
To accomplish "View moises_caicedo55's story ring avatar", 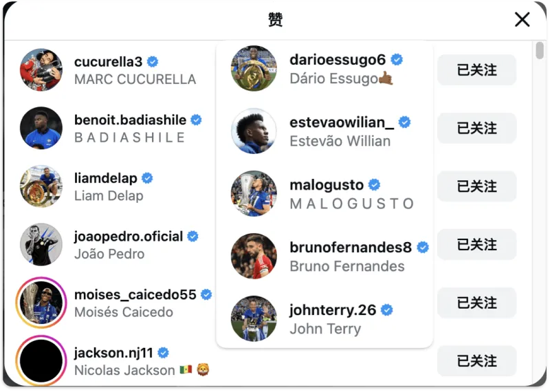I will pos(41,303).
